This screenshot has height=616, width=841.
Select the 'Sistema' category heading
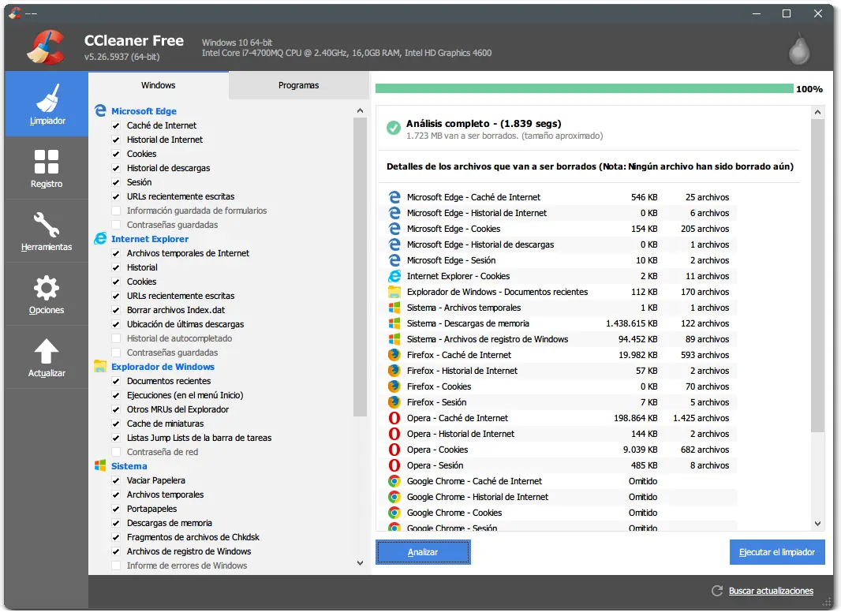tap(129, 466)
